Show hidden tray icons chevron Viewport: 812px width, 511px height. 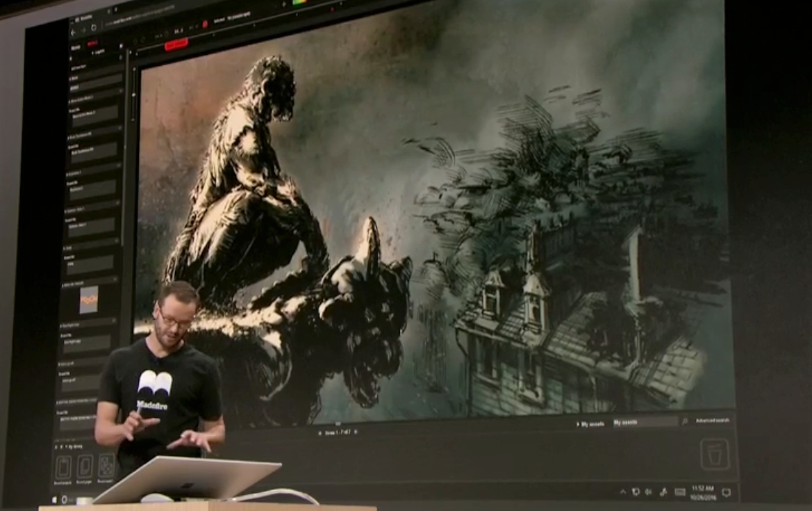pos(623,492)
